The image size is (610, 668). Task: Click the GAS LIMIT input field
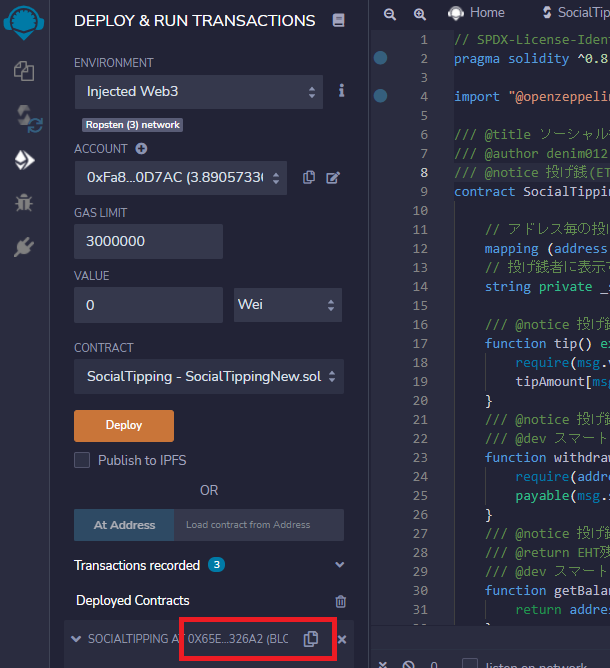(148, 242)
